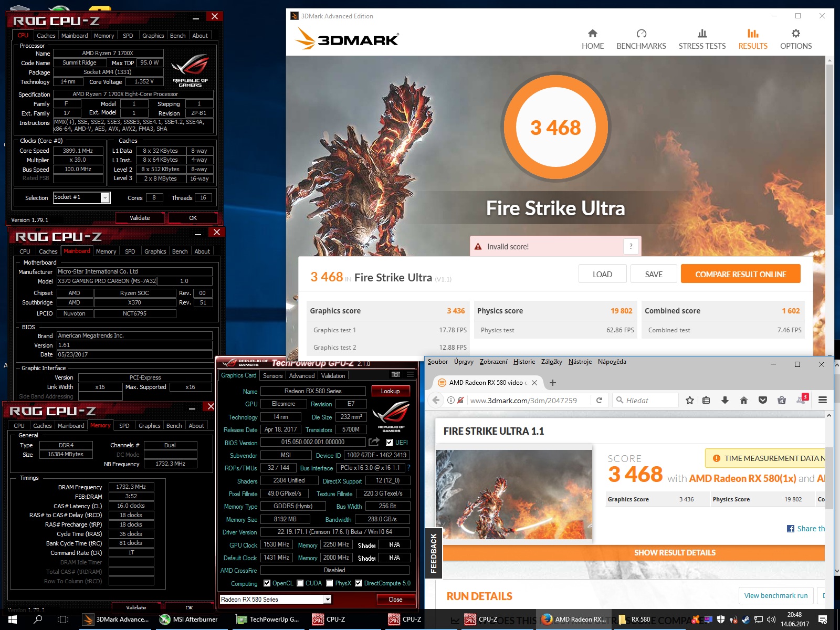Click the Fire Strike Ultra result thumbnail
The image size is (840, 630).
tap(514, 495)
